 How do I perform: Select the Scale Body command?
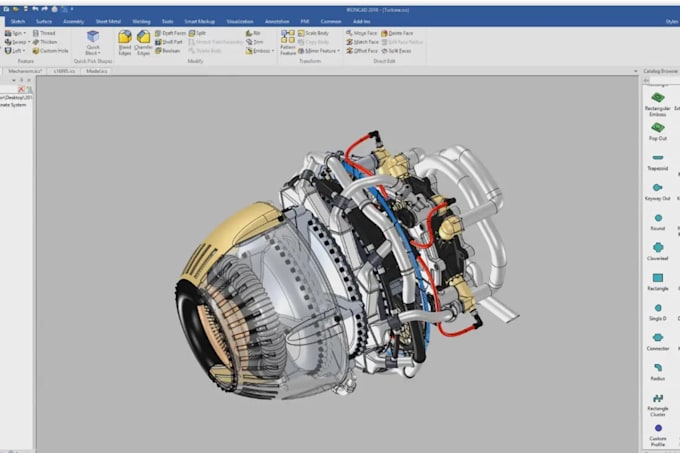313,33
